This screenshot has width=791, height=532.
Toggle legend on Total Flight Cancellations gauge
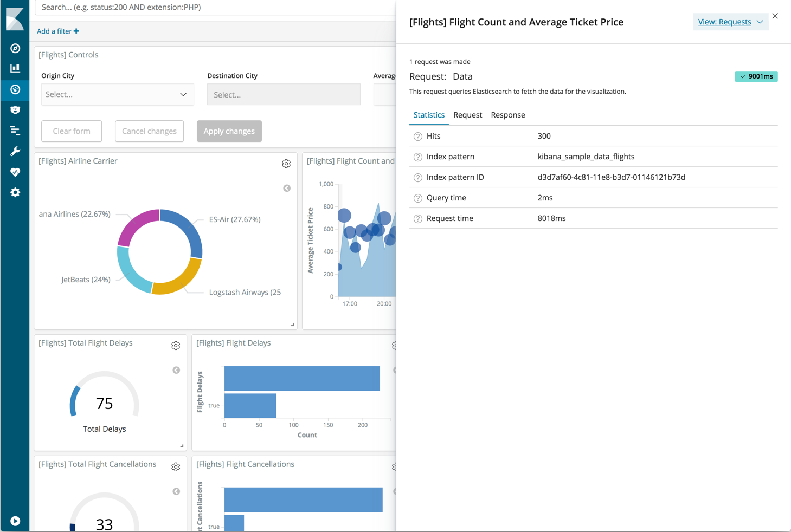(x=176, y=491)
